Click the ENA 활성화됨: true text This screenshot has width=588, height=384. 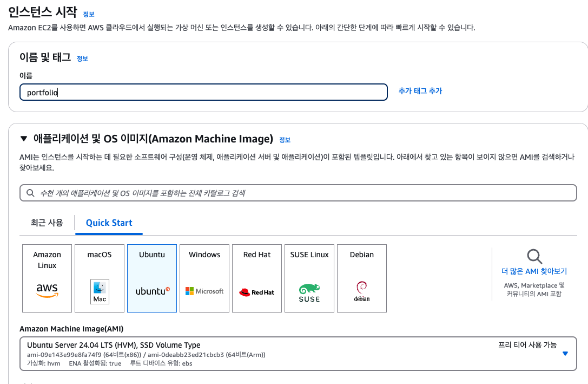pyautogui.click(x=95, y=363)
